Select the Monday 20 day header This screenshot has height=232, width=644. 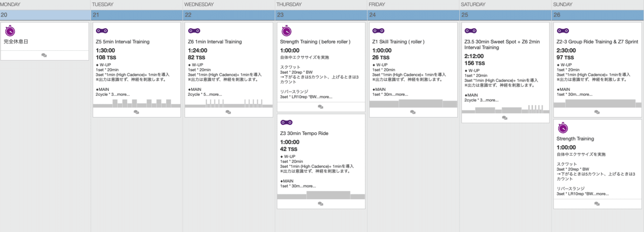[46, 15]
